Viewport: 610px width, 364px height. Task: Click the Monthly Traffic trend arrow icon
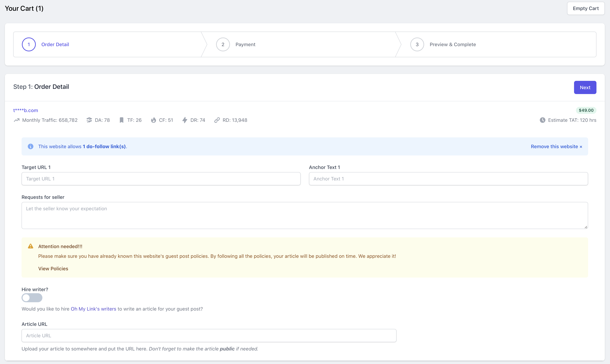point(17,120)
